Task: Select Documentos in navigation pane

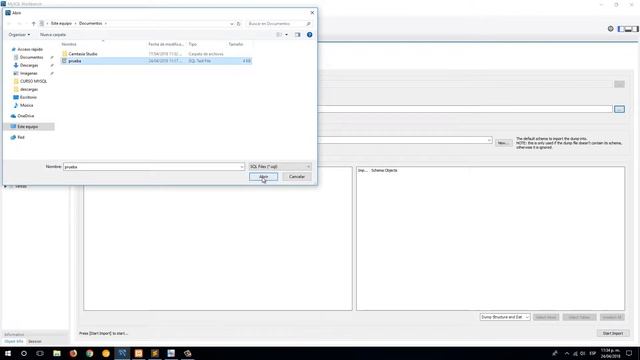Action: 31,57
